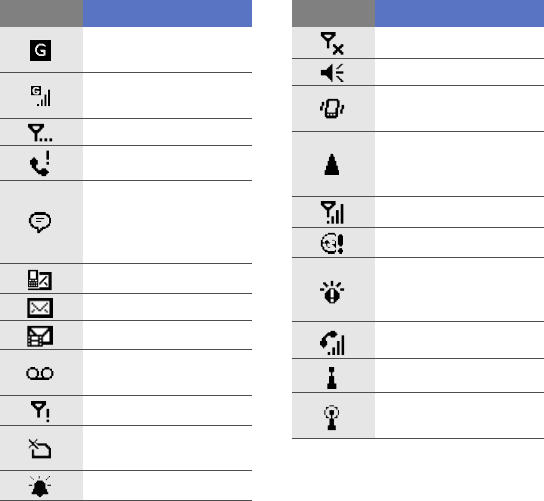Select the loudspeaker icon
The image size is (544, 501).
tap(332, 73)
